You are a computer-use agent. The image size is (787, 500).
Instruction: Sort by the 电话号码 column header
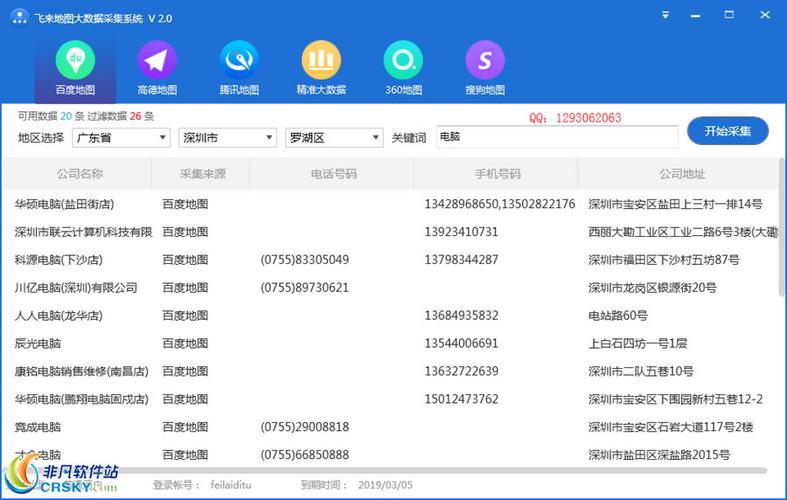coord(333,174)
